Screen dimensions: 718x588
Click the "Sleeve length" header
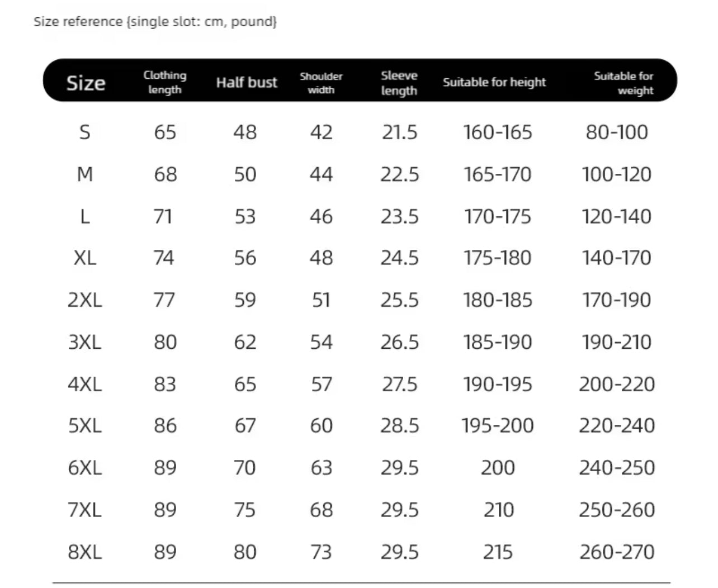(399, 83)
